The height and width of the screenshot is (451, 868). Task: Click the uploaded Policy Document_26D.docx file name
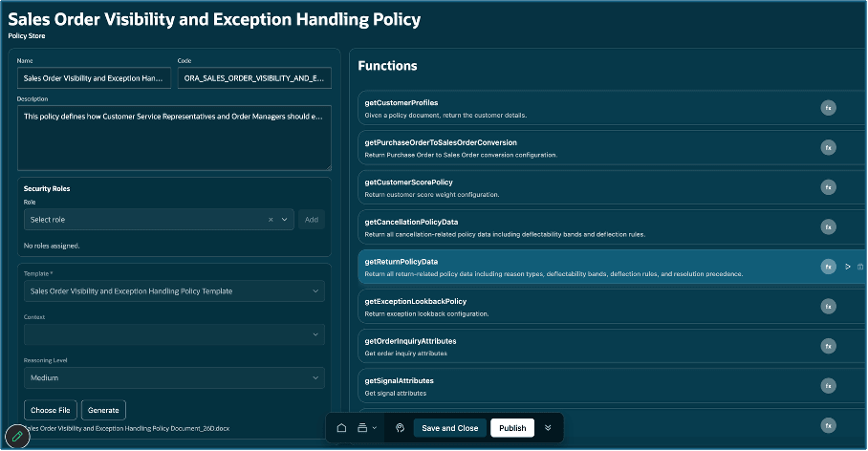pos(128,428)
